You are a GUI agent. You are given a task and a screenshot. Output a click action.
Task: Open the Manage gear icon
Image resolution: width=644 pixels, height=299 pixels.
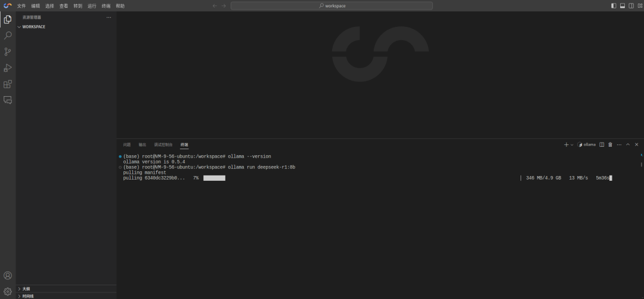point(7,292)
